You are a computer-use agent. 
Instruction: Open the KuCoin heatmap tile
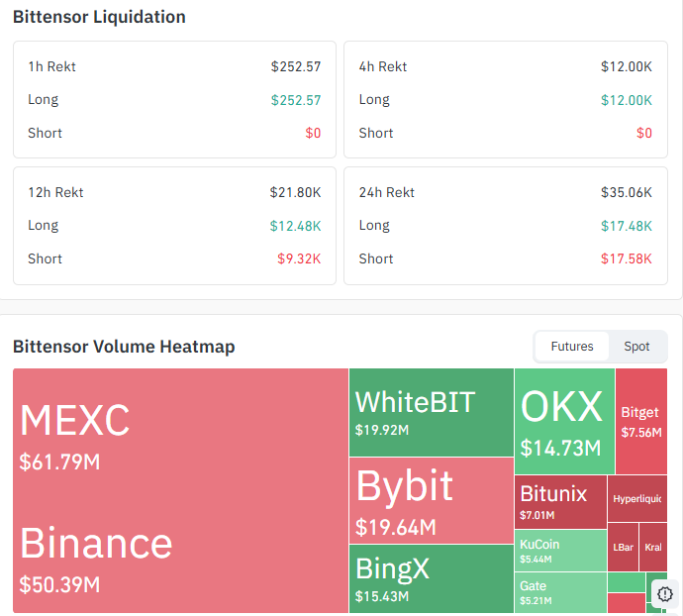(560, 551)
